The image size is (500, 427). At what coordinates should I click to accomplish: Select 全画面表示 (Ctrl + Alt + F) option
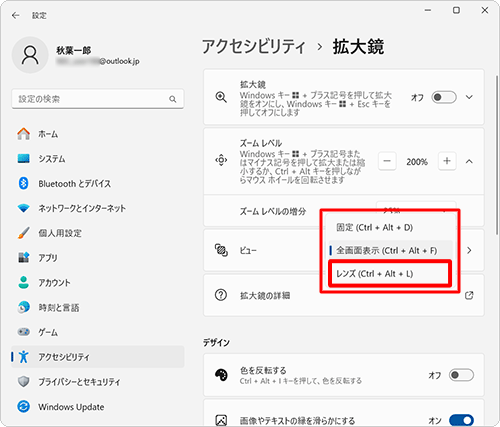(x=390, y=250)
